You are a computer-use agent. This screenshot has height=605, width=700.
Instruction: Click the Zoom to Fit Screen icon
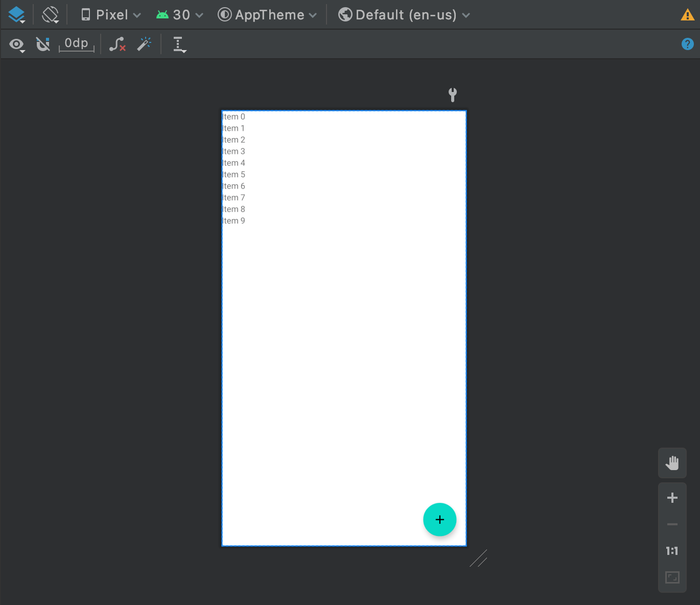[x=672, y=577]
